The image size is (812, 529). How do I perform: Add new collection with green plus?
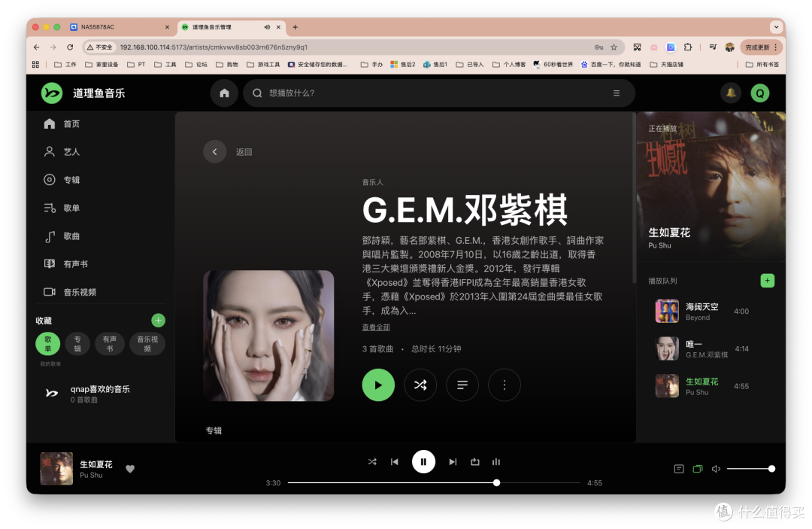[158, 321]
